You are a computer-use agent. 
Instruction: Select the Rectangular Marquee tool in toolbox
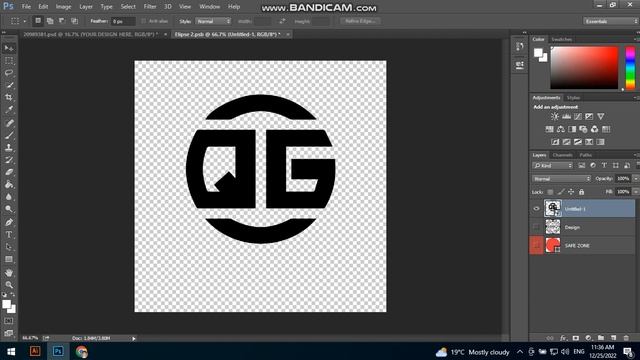(x=9, y=61)
